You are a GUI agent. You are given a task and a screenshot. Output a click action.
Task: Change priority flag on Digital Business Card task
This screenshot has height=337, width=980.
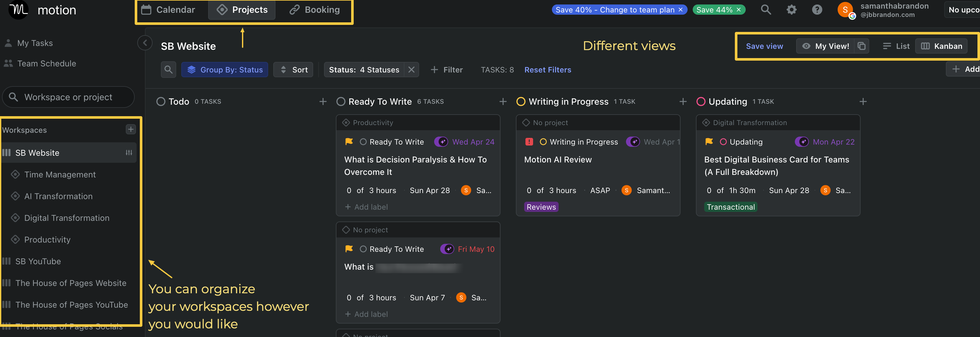(709, 141)
